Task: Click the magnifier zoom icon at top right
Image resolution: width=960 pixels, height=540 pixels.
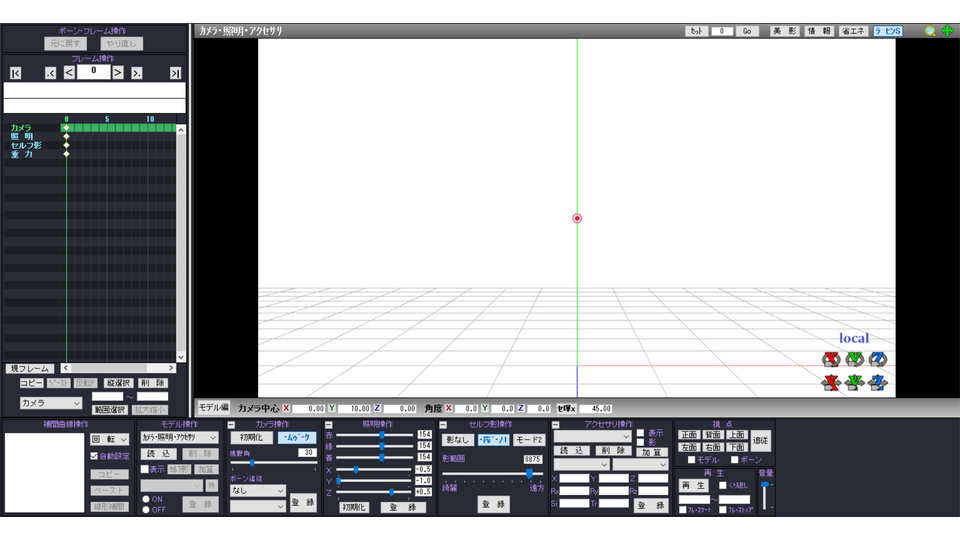Action: point(930,31)
